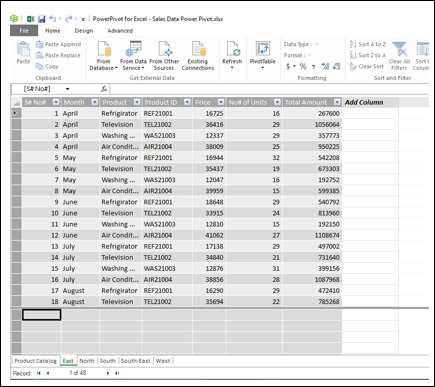Apply thousands separator comma format
The image size is (435, 387).
pos(313,67)
